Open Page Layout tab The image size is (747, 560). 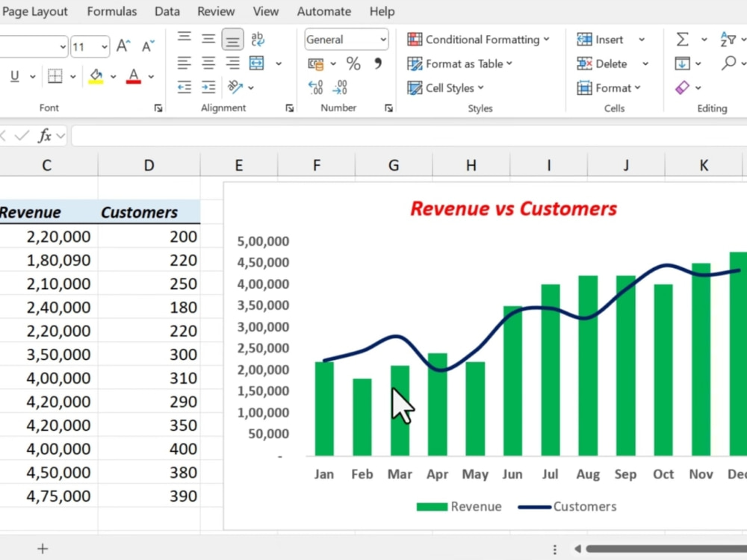35,11
